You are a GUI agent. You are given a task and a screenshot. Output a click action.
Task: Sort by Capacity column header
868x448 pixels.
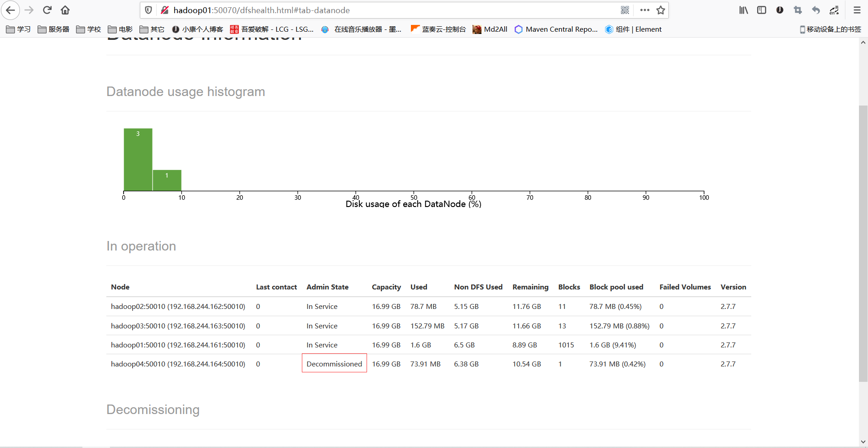coord(386,287)
